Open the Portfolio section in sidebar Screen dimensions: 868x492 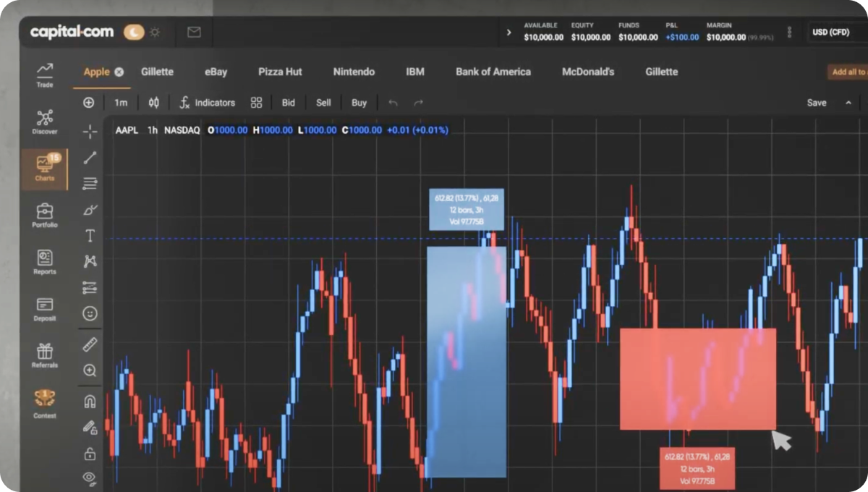pyautogui.click(x=45, y=216)
